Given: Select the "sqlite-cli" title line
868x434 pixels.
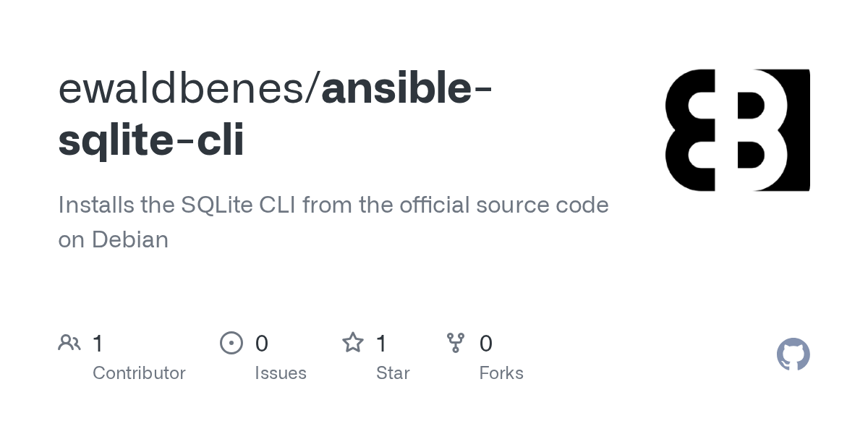Looking at the screenshot, I should click(x=151, y=140).
